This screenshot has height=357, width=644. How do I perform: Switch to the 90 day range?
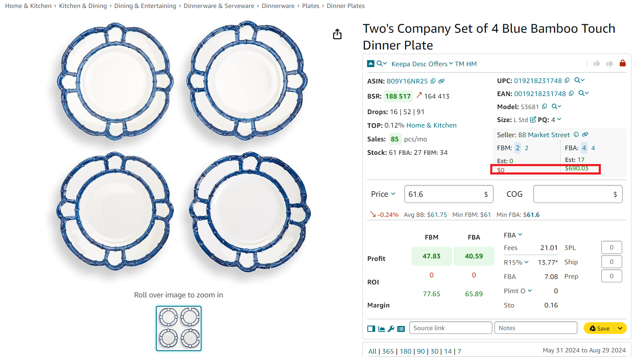(x=421, y=351)
